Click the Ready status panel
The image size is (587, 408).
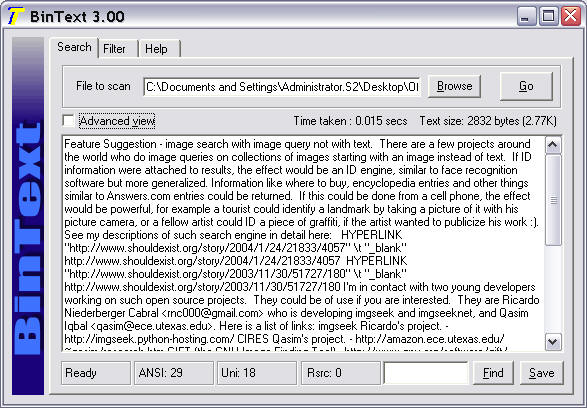tap(96, 373)
